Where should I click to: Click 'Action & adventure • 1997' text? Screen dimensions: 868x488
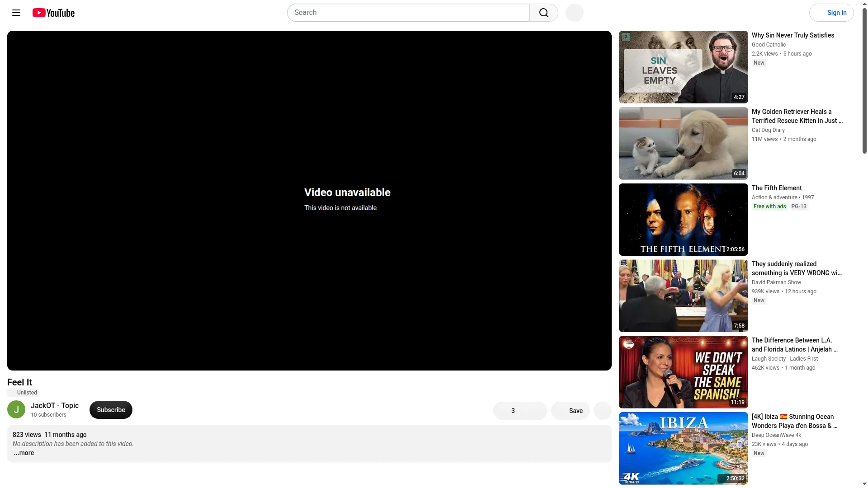783,197
